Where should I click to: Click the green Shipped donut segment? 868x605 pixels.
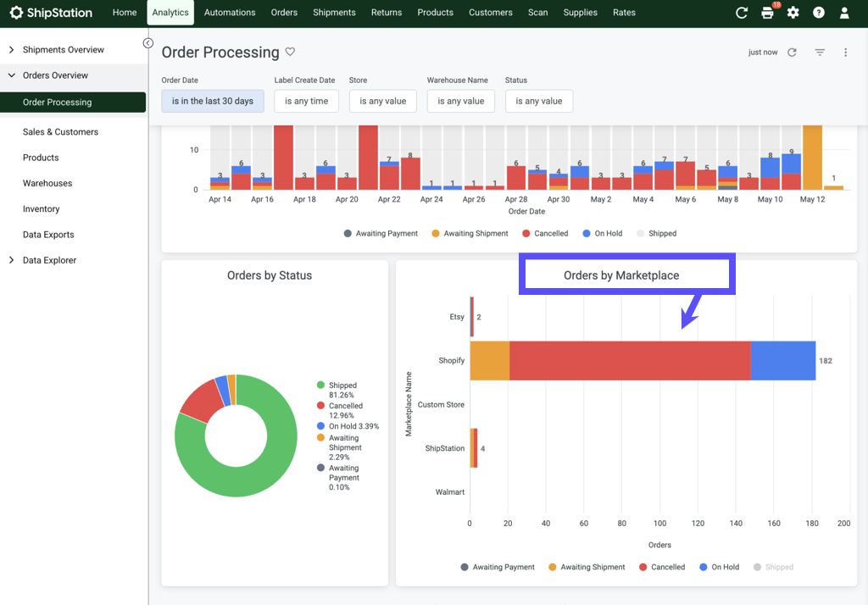point(253,480)
